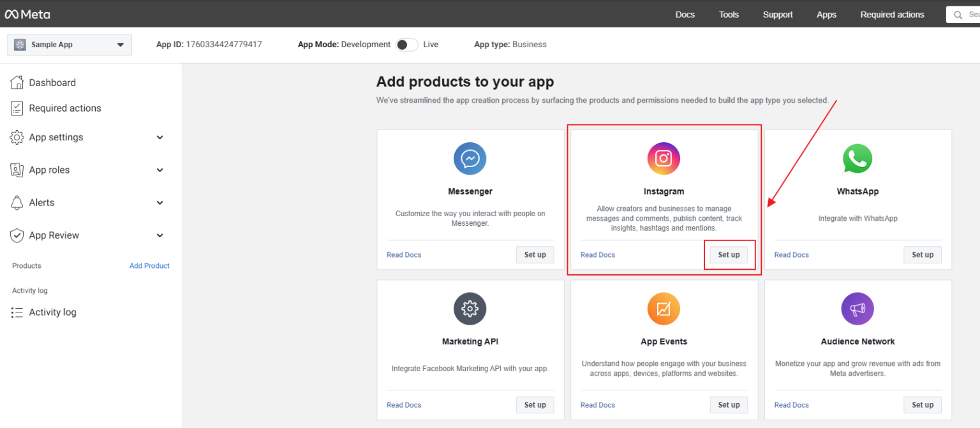Click the Alerts bell icon in the sidebar
Image resolution: width=980 pixels, height=428 pixels.
[17, 202]
